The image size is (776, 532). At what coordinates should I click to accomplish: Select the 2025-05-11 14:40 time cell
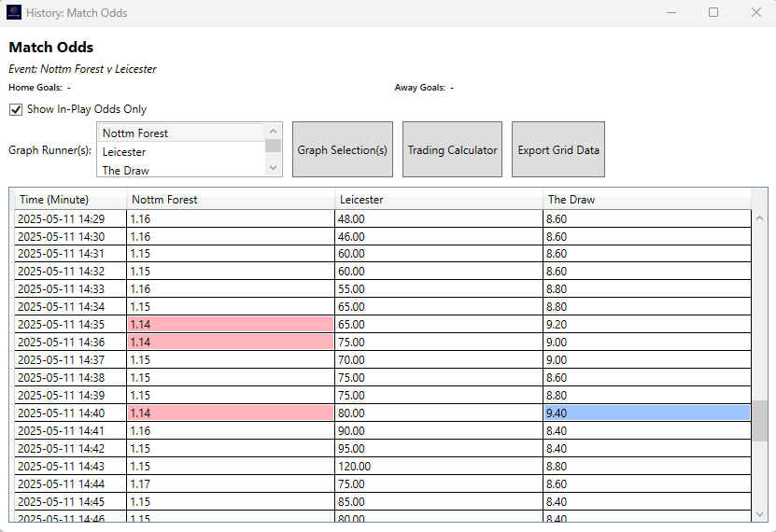[71, 413]
